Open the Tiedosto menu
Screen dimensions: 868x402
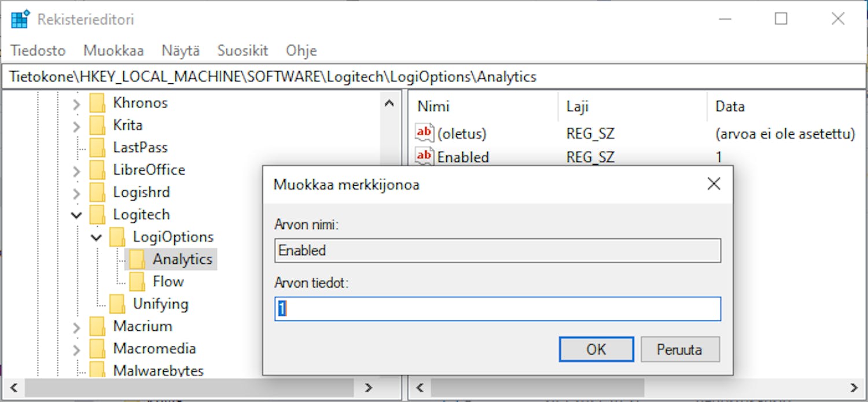38,51
